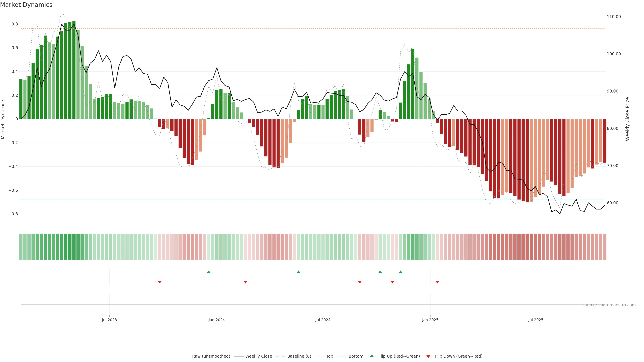Toggle the Bottom legend entry

pos(356,356)
